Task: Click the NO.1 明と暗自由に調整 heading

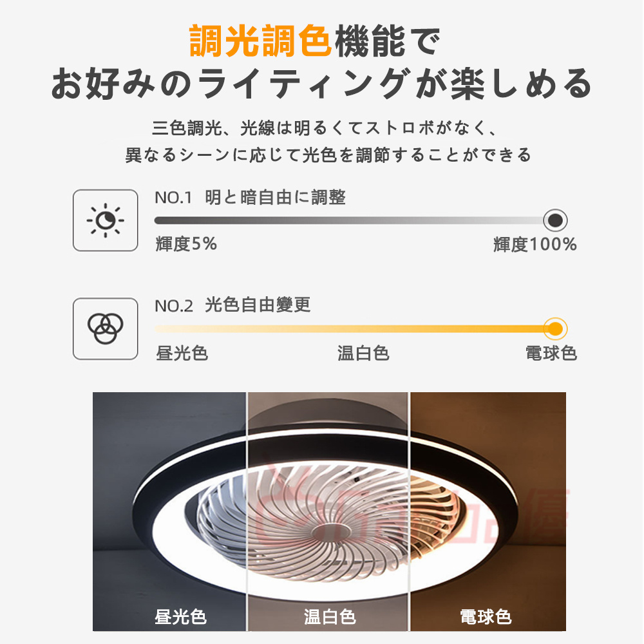Action: pyautogui.click(x=250, y=198)
